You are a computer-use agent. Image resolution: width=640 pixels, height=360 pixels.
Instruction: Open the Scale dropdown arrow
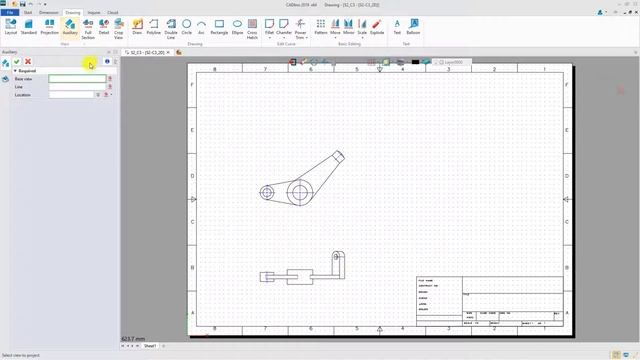pos(362,38)
